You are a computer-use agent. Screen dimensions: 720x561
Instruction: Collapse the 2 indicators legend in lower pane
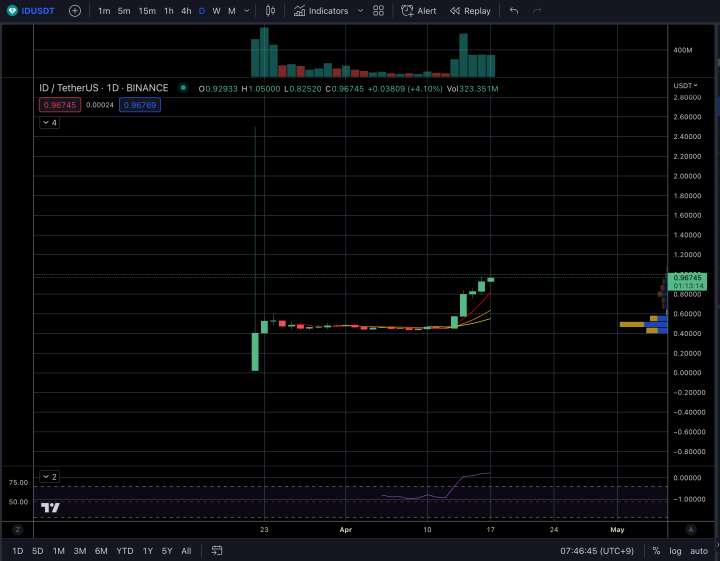(50, 477)
